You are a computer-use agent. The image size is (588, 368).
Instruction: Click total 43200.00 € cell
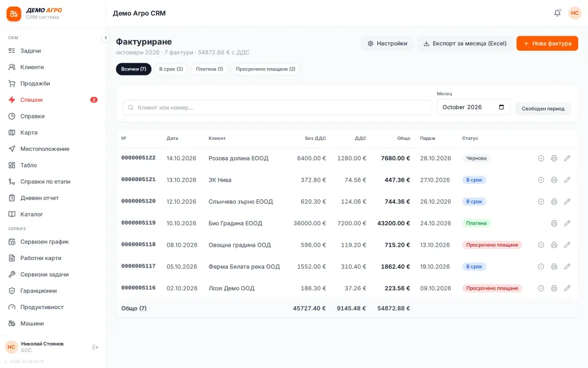coord(393,223)
